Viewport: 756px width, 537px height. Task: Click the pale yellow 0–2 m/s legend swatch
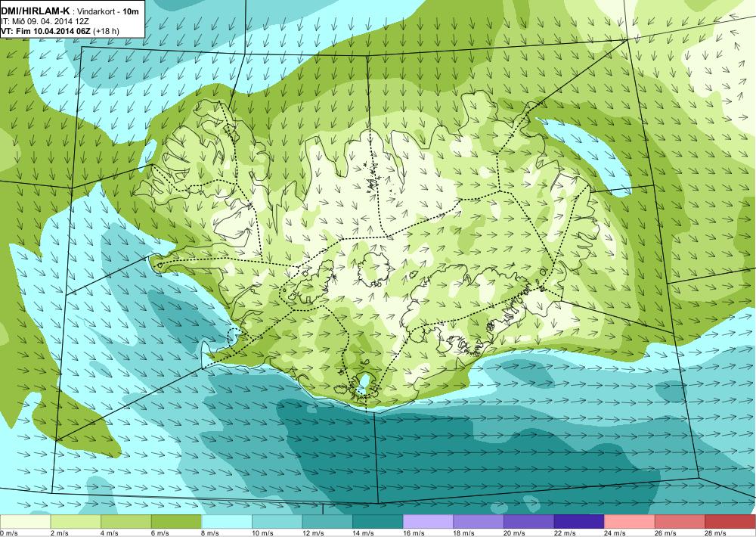click(x=25, y=522)
